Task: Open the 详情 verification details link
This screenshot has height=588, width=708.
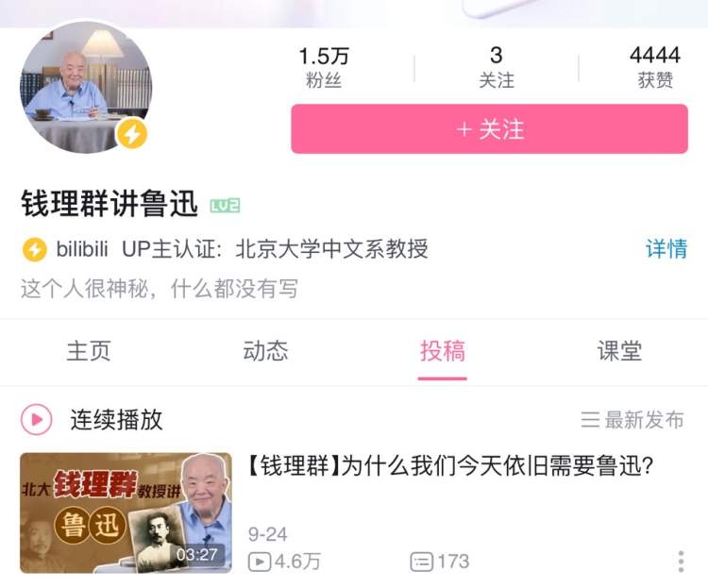Action: [666, 249]
